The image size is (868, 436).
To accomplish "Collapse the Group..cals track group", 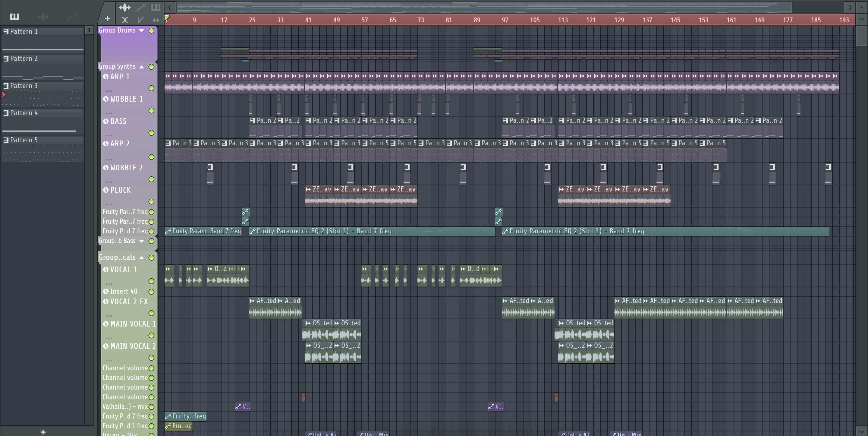I will (x=142, y=258).
